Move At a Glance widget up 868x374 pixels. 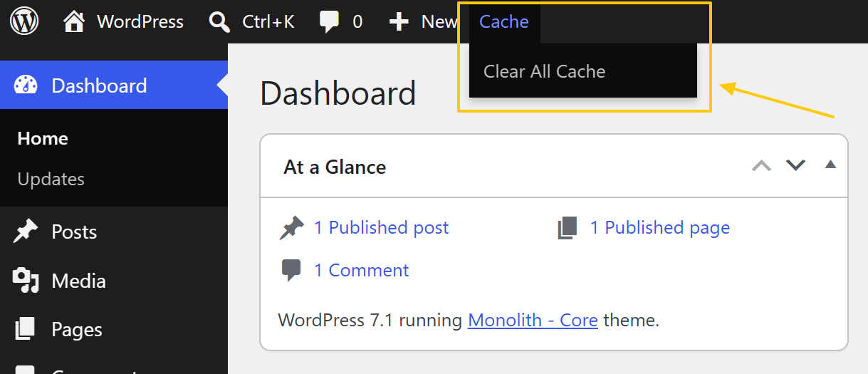click(762, 166)
